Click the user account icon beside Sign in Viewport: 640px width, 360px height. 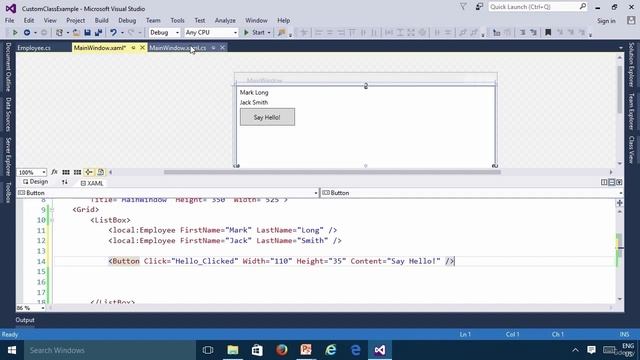point(631,20)
